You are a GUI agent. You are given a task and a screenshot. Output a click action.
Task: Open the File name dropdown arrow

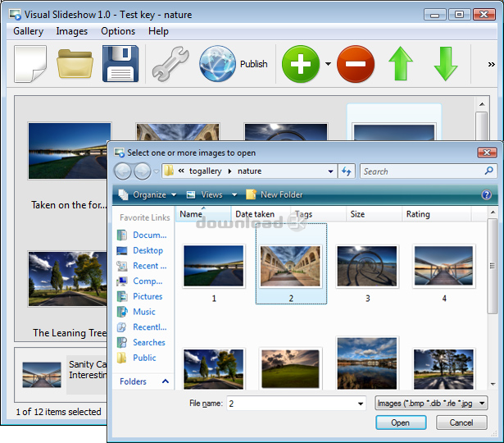pos(361,404)
